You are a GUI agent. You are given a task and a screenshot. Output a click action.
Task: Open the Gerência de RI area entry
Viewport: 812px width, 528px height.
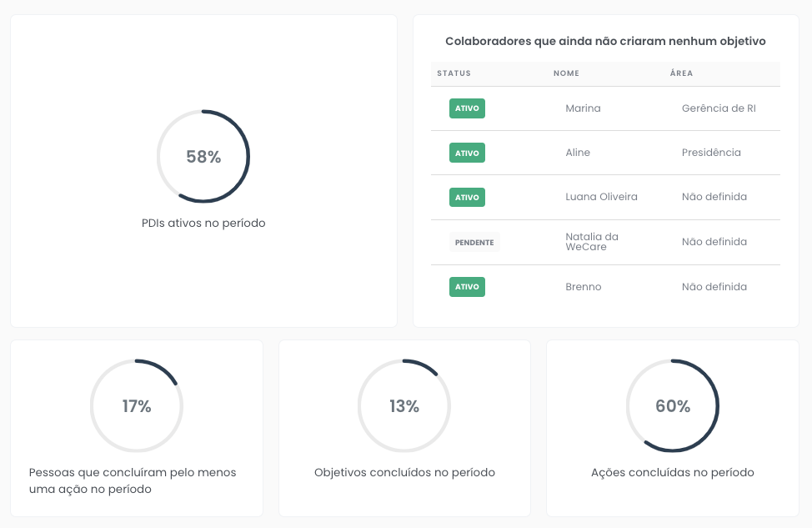(718, 108)
